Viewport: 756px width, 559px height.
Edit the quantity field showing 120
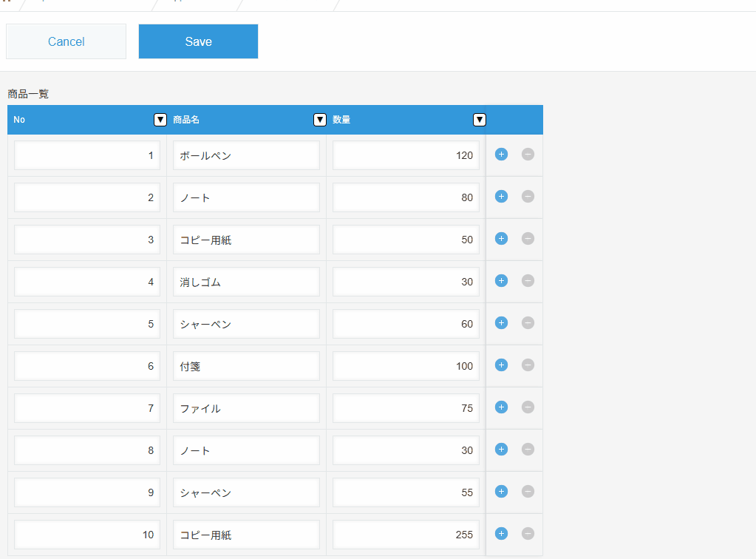(406, 155)
